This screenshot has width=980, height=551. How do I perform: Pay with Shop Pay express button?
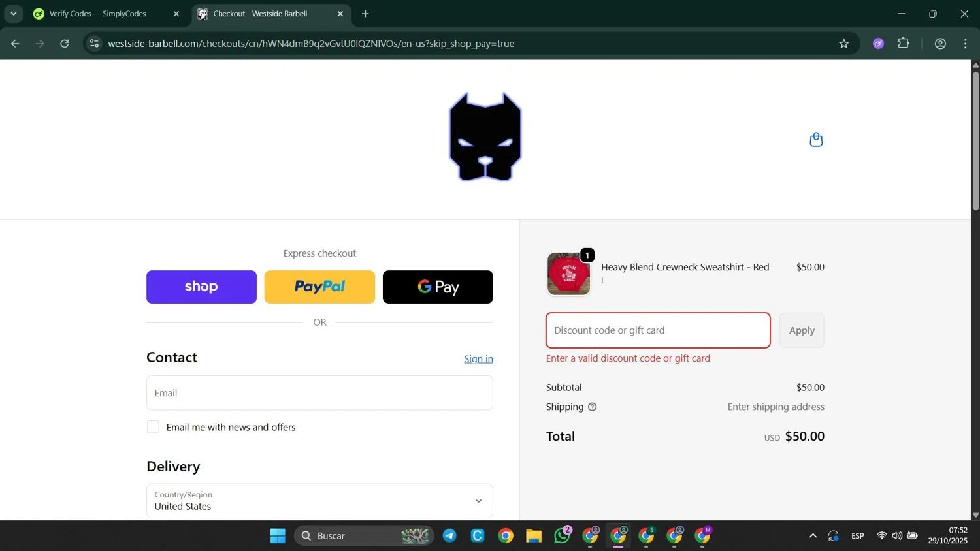tap(201, 287)
